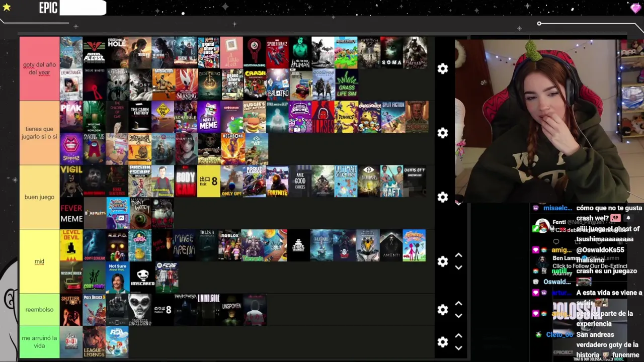Pick the Silksong game tile

click(186, 84)
